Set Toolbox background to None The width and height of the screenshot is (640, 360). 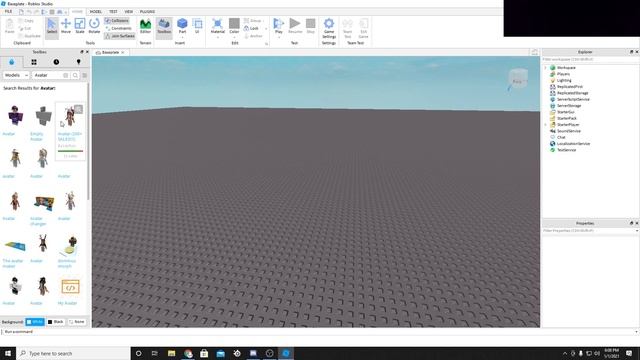[x=77, y=322]
